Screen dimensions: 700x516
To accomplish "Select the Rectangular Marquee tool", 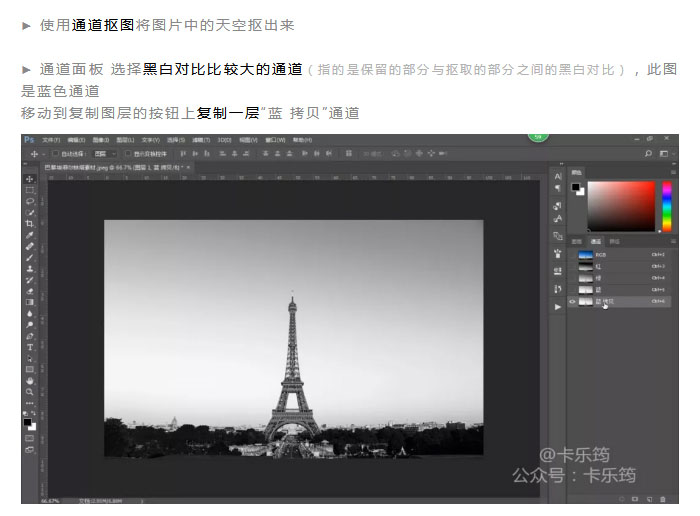I will [30, 190].
